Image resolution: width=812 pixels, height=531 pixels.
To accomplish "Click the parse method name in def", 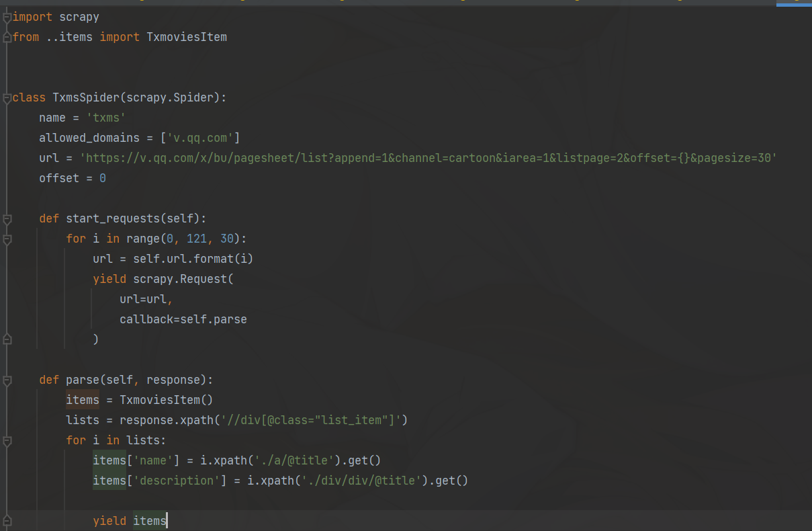I will tap(83, 380).
